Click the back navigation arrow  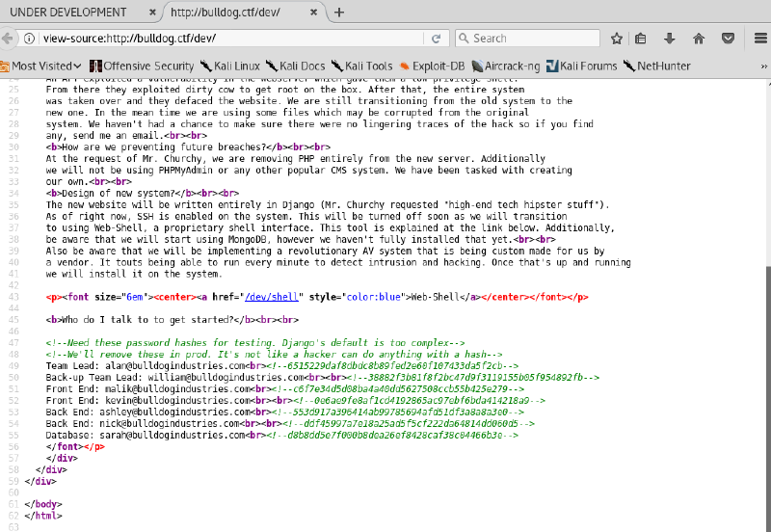(9, 39)
